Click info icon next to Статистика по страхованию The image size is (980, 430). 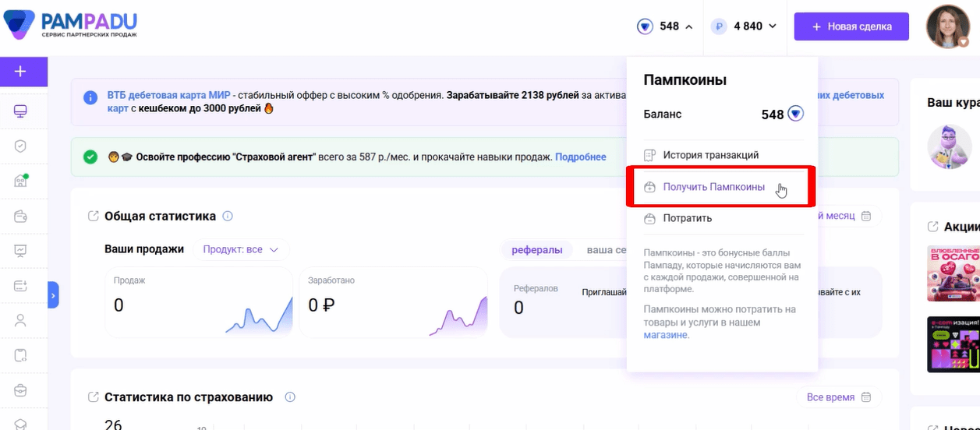(290, 397)
